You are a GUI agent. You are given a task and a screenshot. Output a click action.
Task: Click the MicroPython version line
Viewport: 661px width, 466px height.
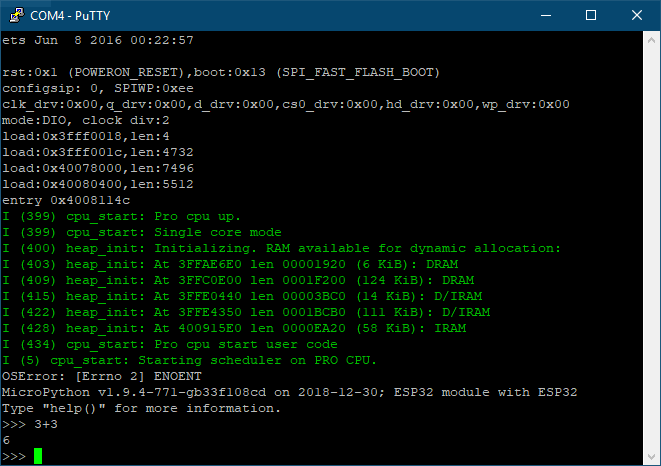pyautogui.click(x=289, y=392)
